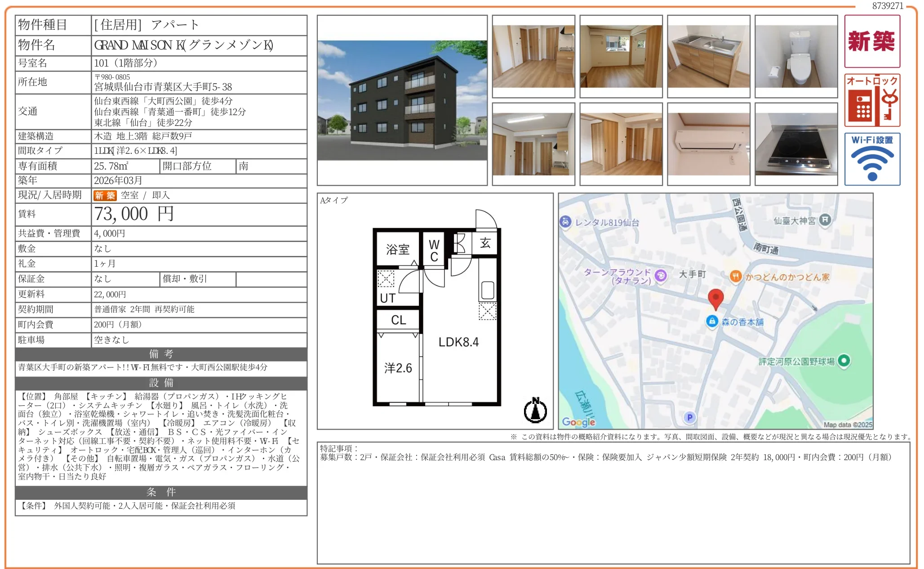Collapse the 条件 section header
The width and height of the screenshot is (924, 569).
click(162, 492)
